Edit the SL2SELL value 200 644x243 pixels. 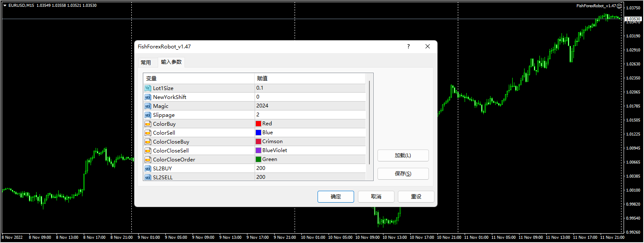click(x=310, y=177)
